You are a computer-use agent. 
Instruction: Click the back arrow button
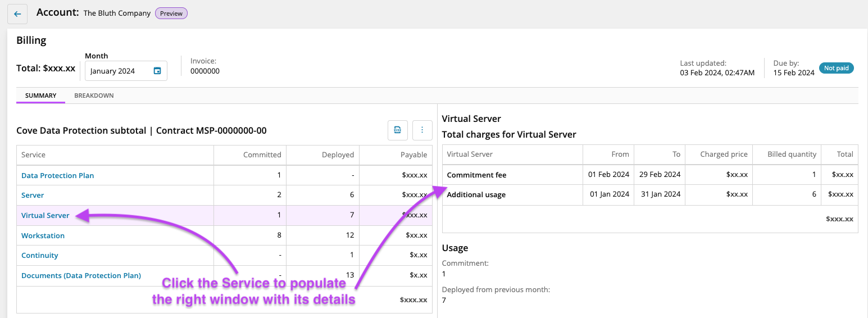click(x=17, y=14)
